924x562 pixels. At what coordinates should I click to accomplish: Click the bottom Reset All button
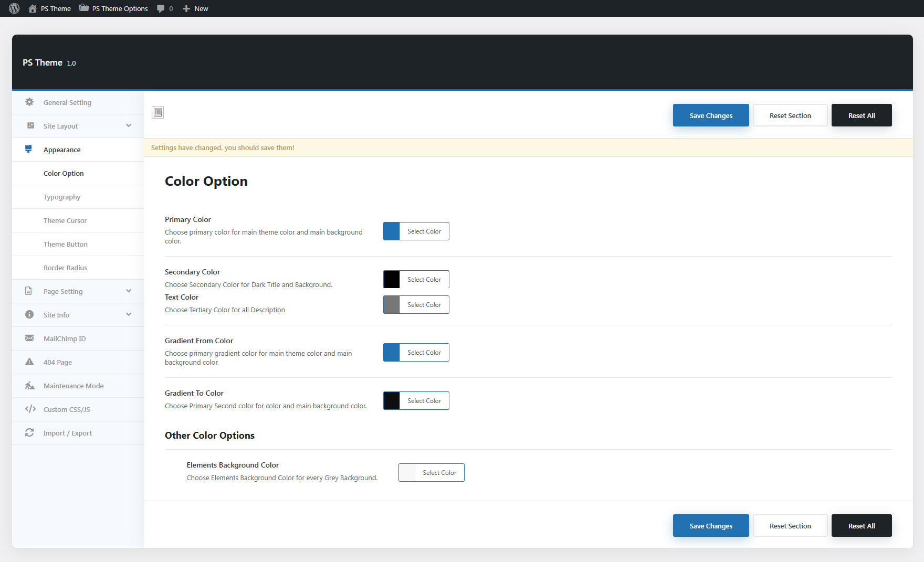click(x=861, y=526)
